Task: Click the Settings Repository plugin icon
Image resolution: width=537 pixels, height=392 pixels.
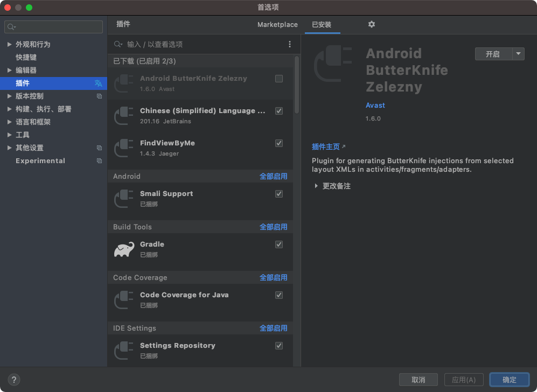Action: coord(124,350)
